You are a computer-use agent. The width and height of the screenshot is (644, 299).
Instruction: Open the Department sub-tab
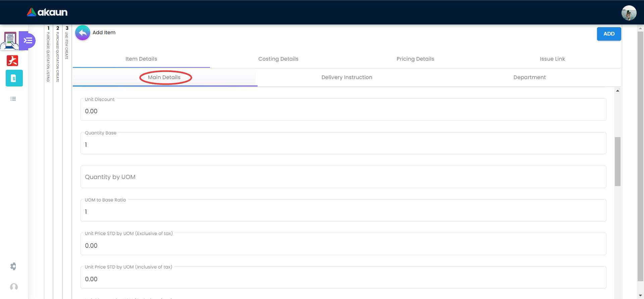(x=530, y=77)
